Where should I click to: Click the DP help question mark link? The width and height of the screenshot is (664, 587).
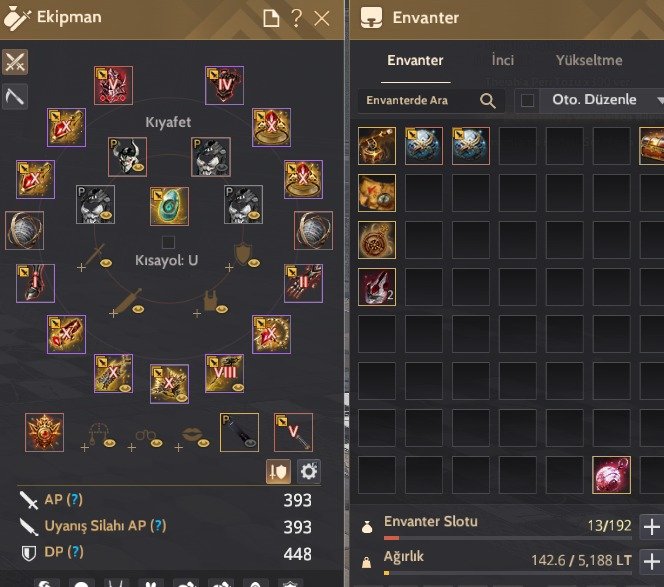pos(76,552)
